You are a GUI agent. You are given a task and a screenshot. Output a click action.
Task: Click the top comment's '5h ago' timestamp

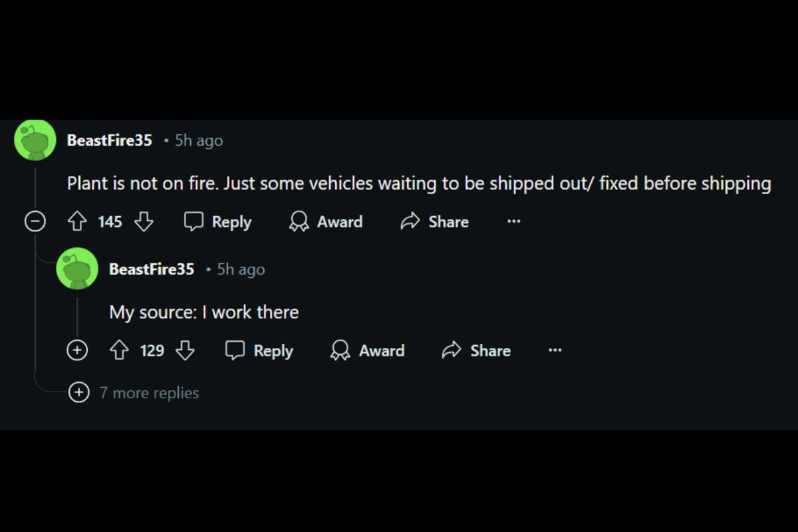tap(199, 140)
